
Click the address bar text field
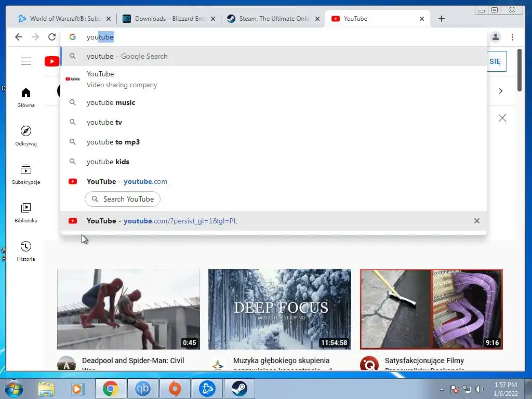273,37
